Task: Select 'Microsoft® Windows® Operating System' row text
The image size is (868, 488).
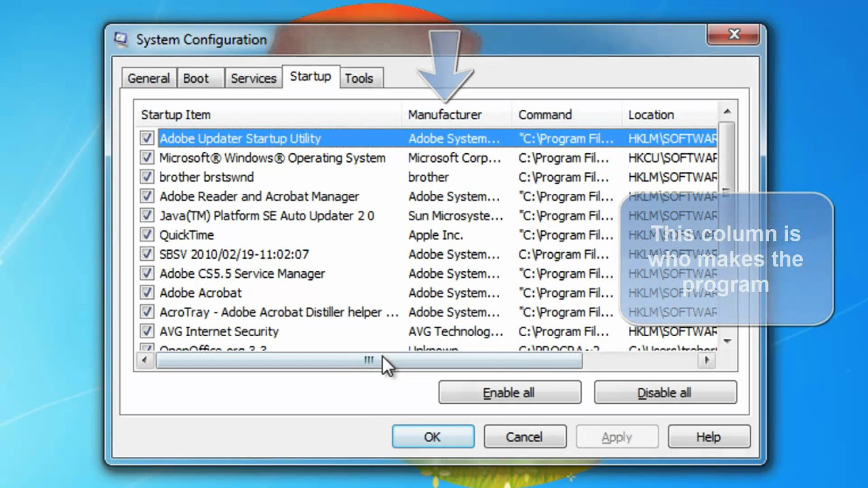Action: pos(273,158)
